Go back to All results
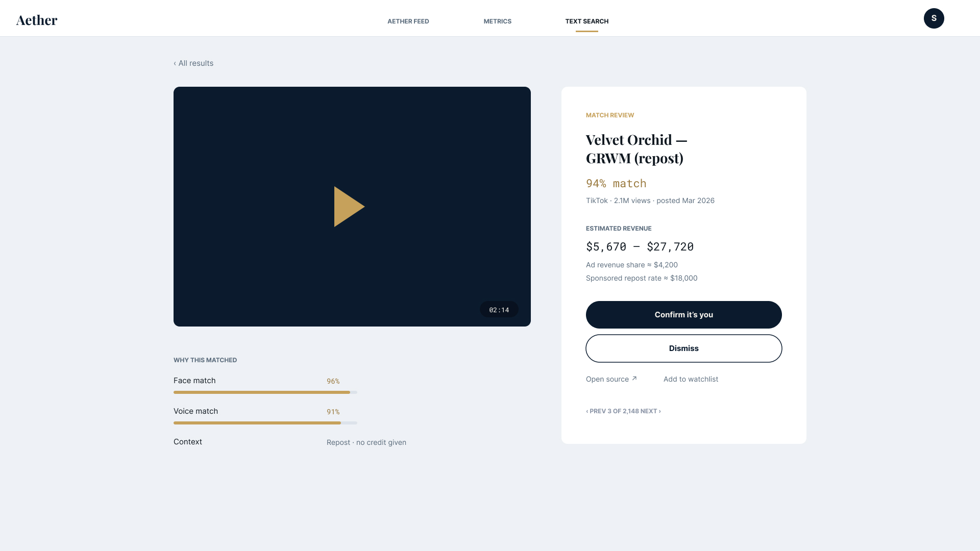 193,63
